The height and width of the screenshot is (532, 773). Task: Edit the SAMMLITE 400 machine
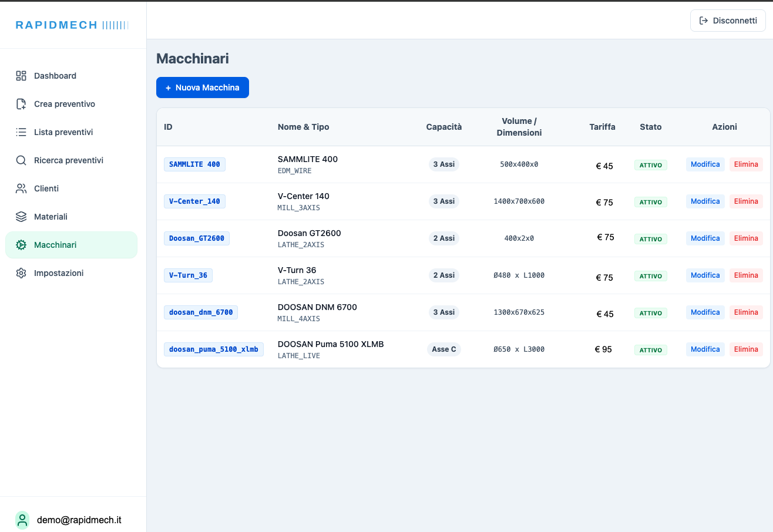(x=705, y=164)
